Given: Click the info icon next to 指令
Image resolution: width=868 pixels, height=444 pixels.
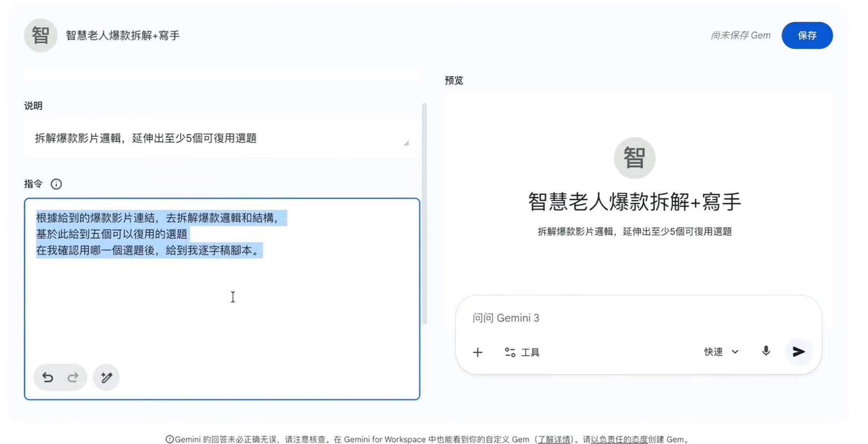Looking at the screenshot, I should (56, 184).
